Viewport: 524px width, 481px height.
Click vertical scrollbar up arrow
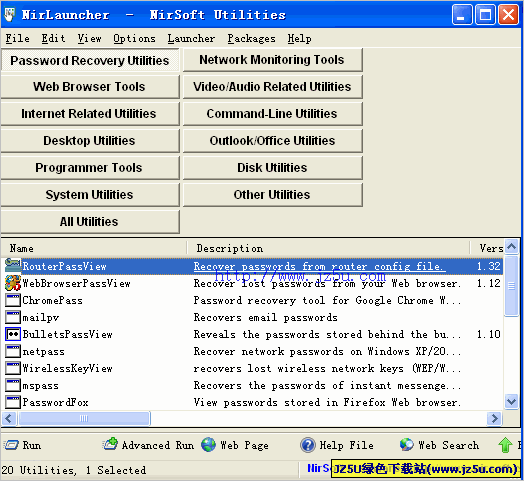pos(511,247)
